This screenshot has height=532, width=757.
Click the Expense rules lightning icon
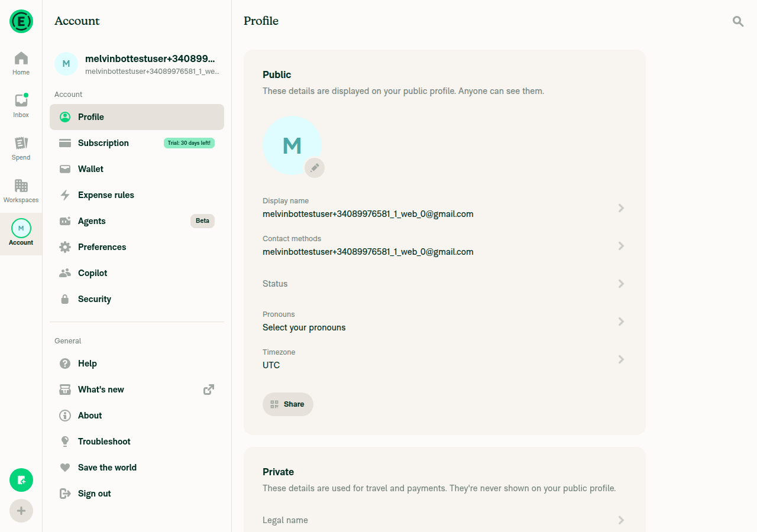(x=66, y=195)
